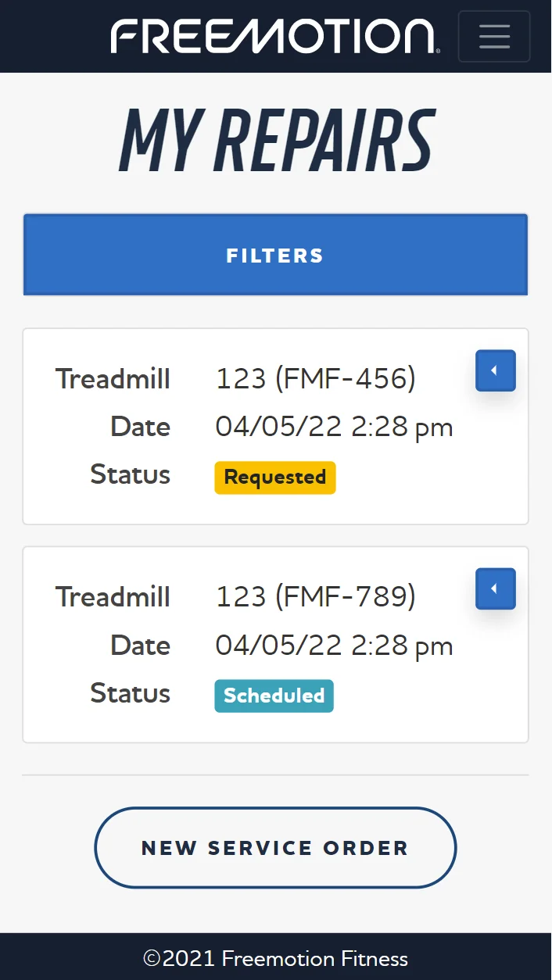
Task: Click the New Service Order button
Action: [x=275, y=847]
